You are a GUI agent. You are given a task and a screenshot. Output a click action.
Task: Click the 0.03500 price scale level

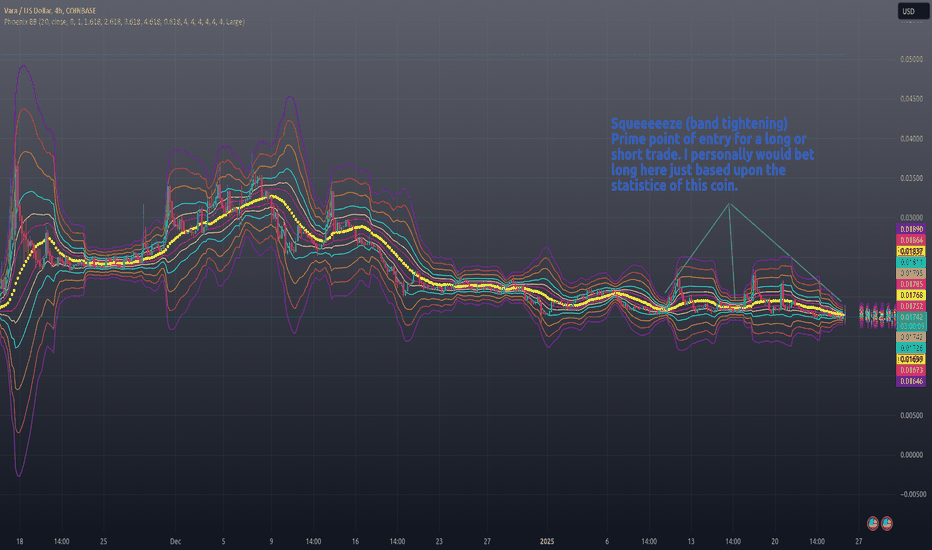coord(911,178)
